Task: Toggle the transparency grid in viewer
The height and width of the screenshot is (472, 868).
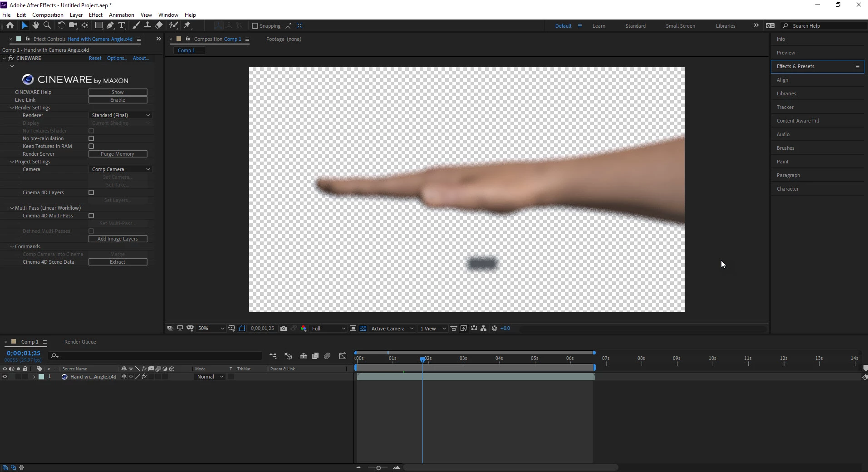Action: coord(363,328)
